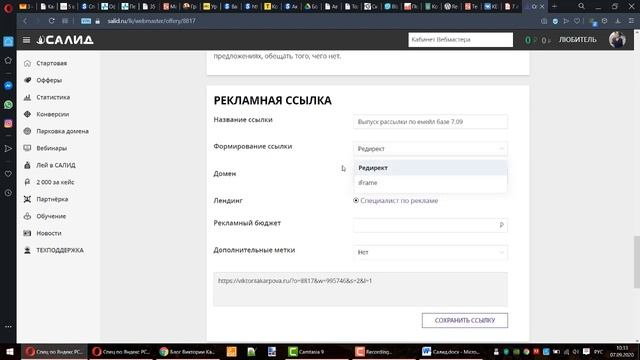This screenshot has height=360, width=640.
Task: Open a new browser tab with plus
Action: [554, 7]
